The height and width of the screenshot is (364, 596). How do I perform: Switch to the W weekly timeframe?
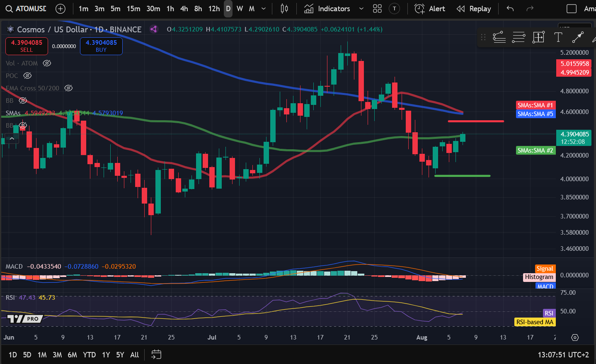(x=240, y=9)
